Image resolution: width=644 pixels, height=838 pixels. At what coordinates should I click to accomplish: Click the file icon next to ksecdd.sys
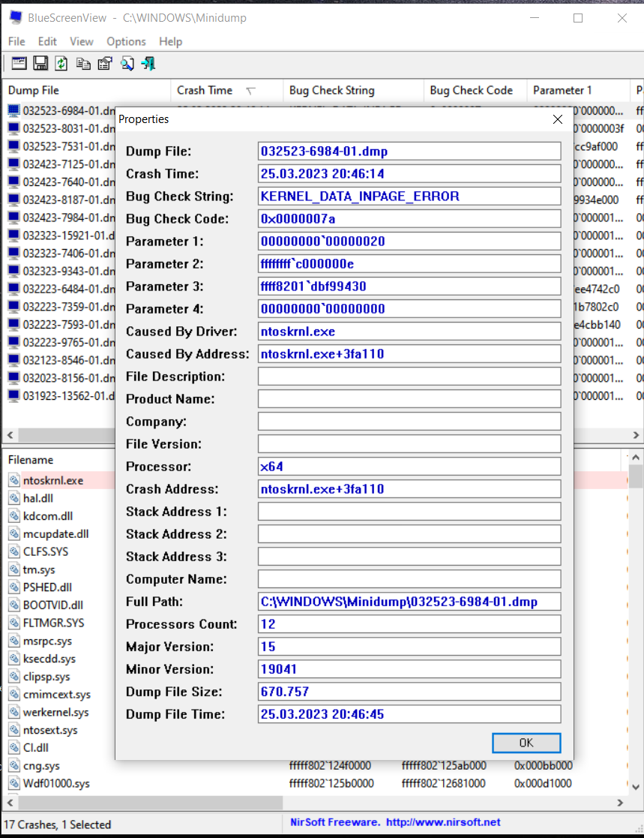pos(14,659)
